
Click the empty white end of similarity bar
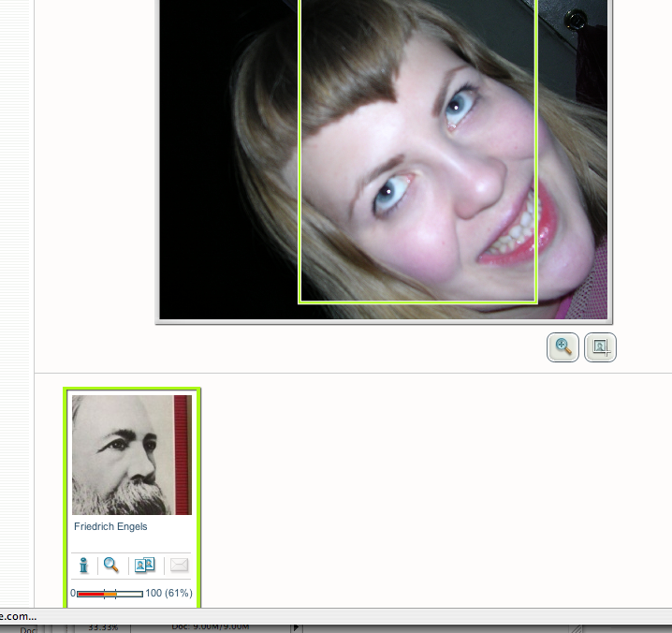click(x=130, y=594)
